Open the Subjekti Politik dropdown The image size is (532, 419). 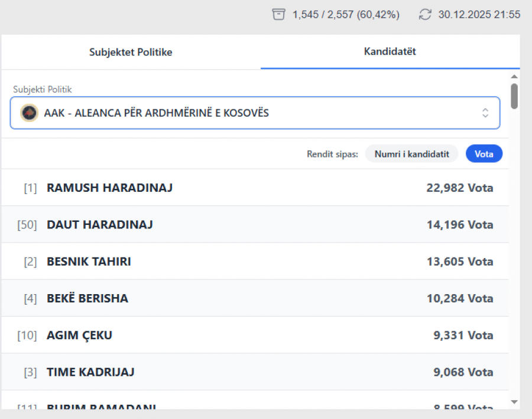(x=255, y=113)
